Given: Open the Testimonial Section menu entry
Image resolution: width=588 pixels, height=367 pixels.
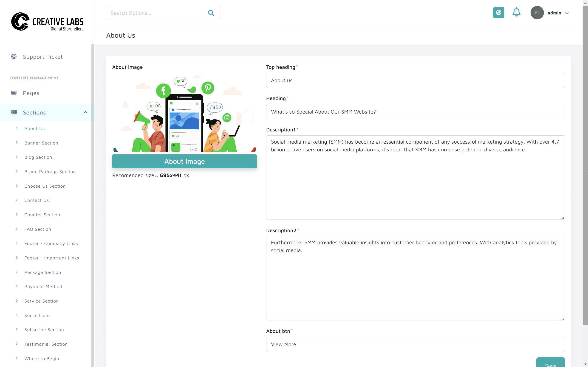Looking at the screenshot, I should (x=46, y=344).
